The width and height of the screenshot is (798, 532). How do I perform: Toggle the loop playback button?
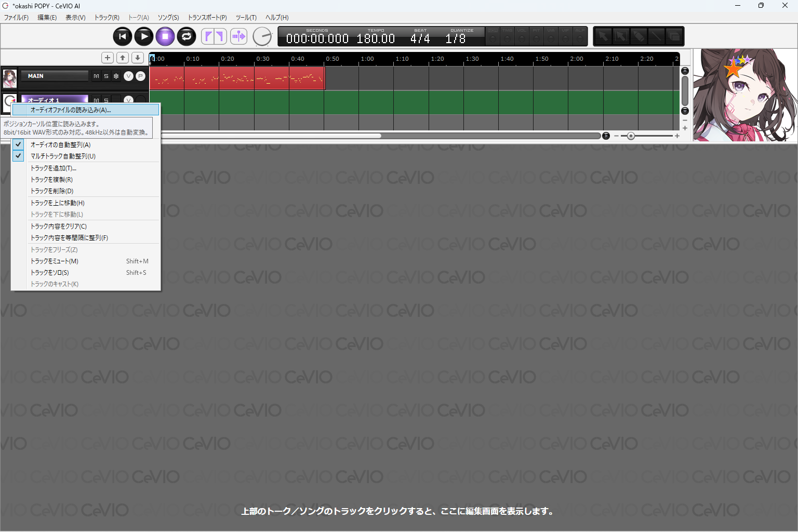187,36
